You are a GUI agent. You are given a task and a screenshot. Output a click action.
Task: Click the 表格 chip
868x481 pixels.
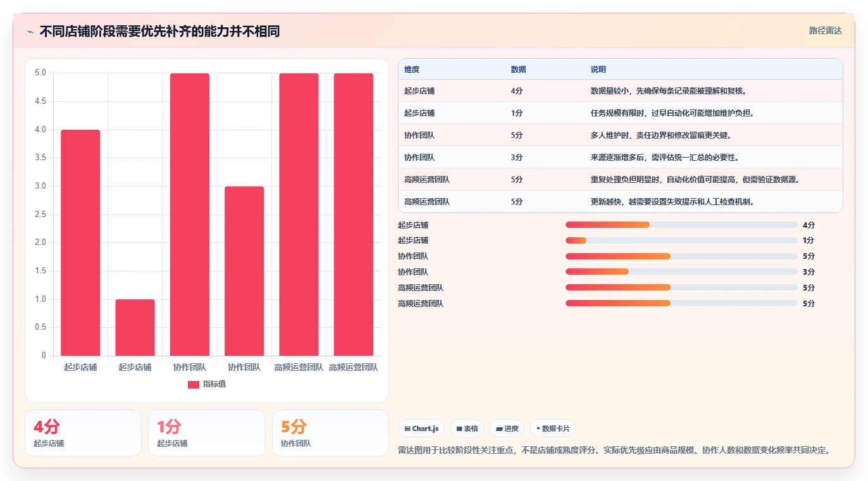click(x=467, y=428)
